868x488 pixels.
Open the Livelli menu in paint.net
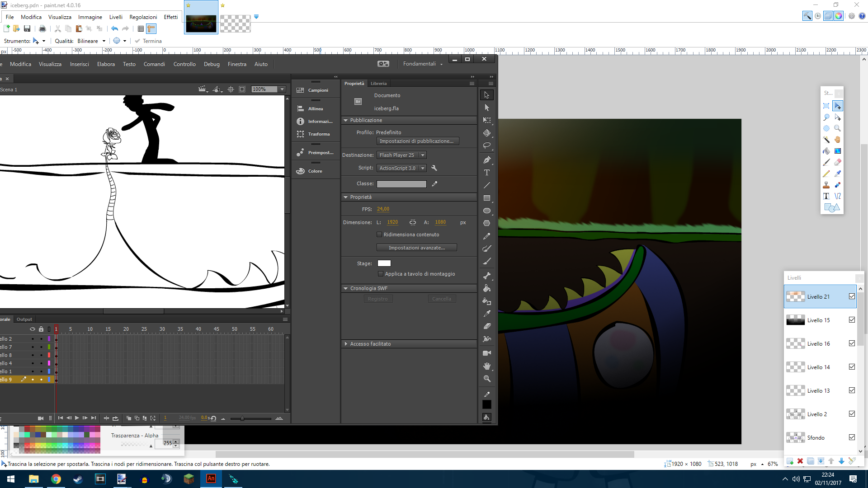click(x=116, y=17)
